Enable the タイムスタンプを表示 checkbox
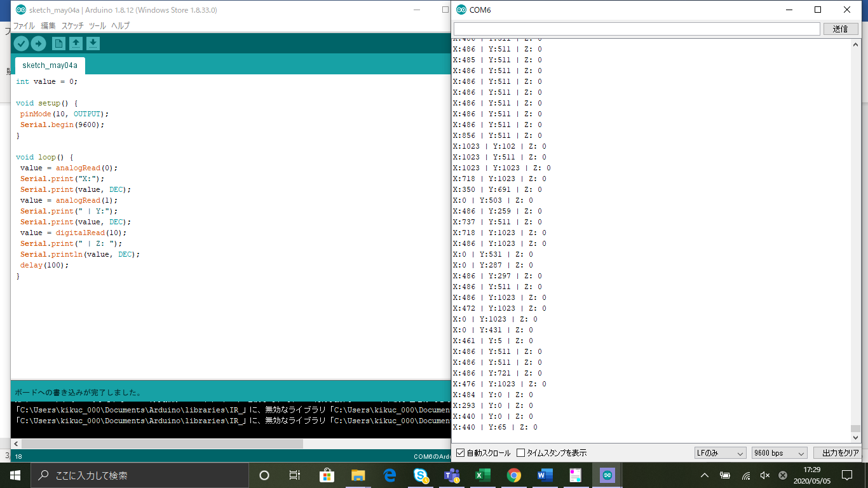The height and width of the screenshot is (488, 868). point(521,453)
